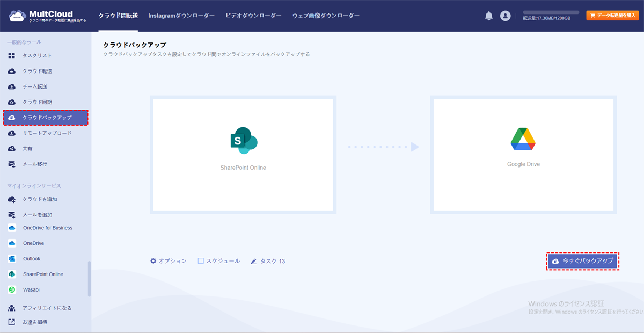Click the Outlook service icon
Image resolution: width=644 pixels, height=333 pixels.
pyautogui.click(x=12, y=259)
